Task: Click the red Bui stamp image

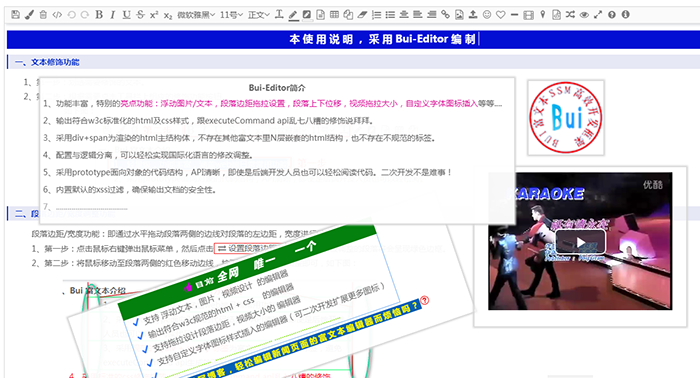Action: [566, 117]
